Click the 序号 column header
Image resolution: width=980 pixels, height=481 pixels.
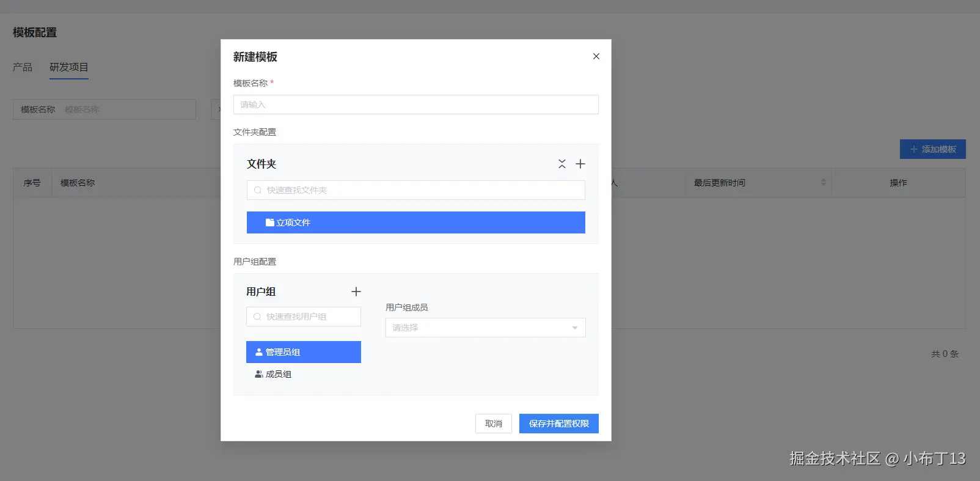point(32,183)
